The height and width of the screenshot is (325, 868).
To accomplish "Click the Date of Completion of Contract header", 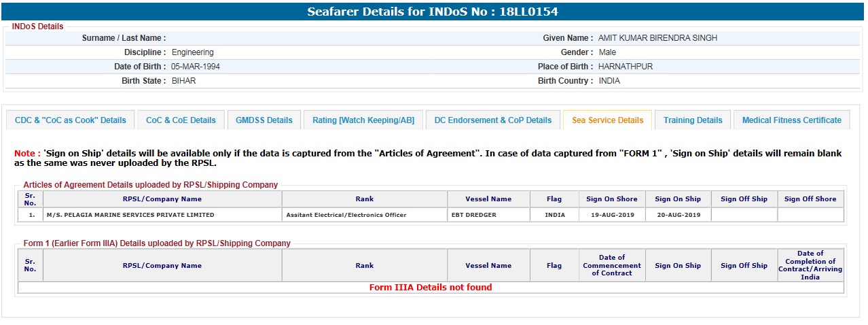I will pyautogui.click(x=810, y=265).
